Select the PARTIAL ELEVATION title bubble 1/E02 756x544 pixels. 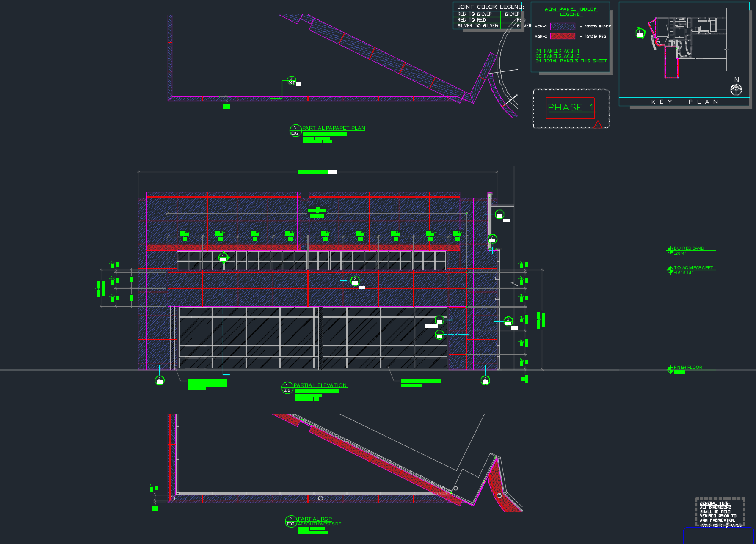(x=287, y=387)
